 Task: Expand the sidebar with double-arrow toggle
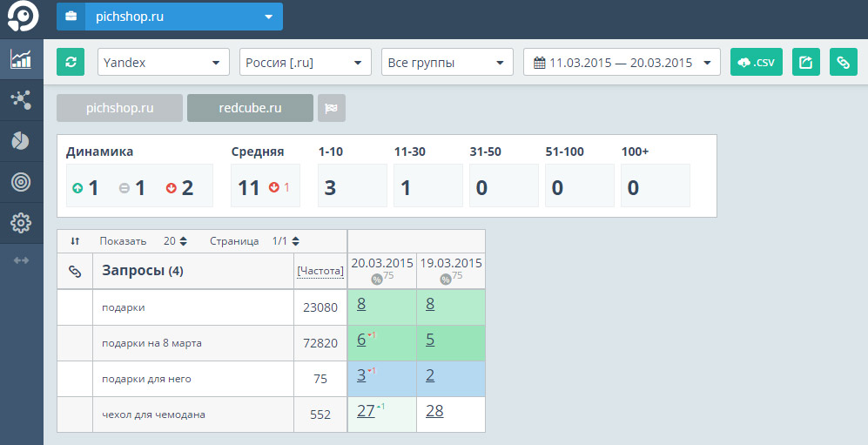point(21,260)
